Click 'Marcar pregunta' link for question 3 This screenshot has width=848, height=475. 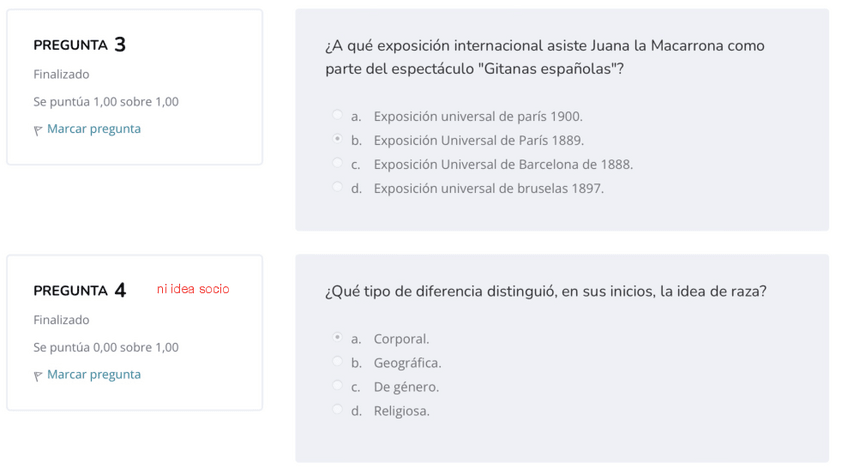point(93,129)
